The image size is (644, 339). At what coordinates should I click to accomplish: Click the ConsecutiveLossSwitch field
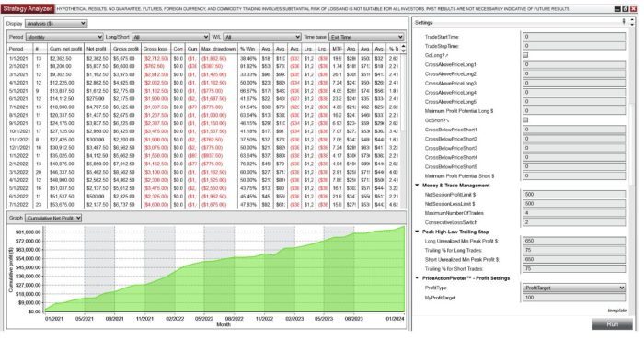point(574,222)
